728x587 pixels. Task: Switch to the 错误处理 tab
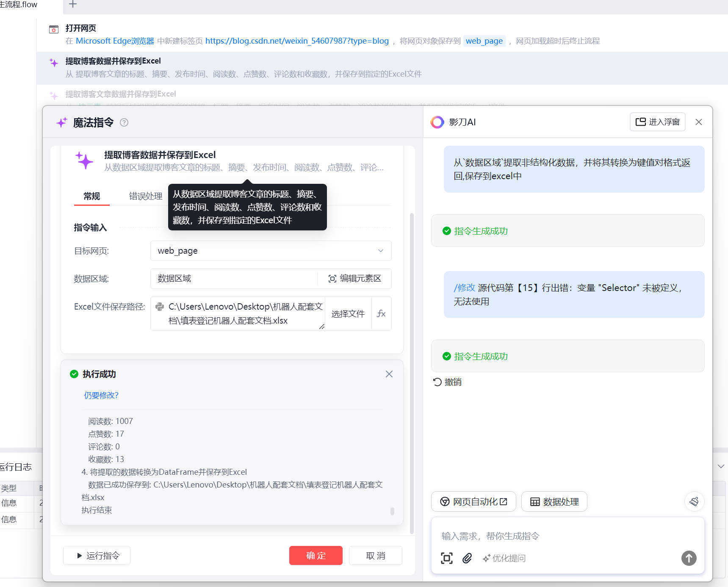click(x=145, y=196)
